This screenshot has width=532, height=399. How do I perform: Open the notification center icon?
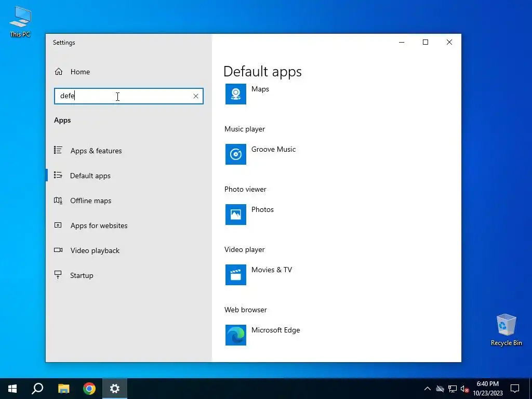(515, 389)
